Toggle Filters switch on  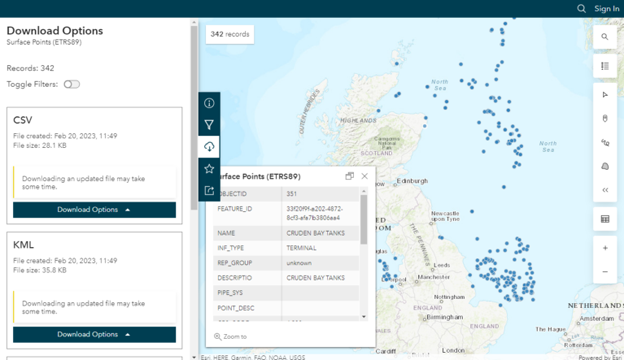[x=72, y=84]
